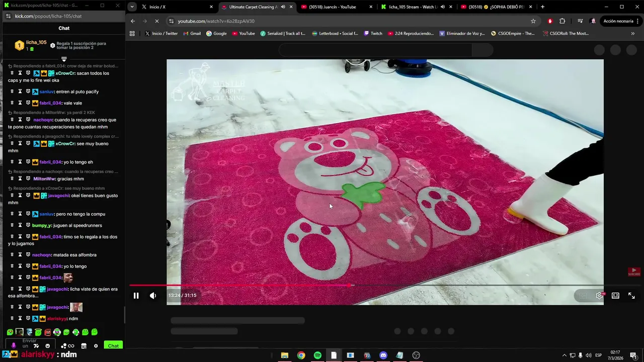Expand the gift leaderboard chevron in chat
Screen dimensions: 644x362
64,59
